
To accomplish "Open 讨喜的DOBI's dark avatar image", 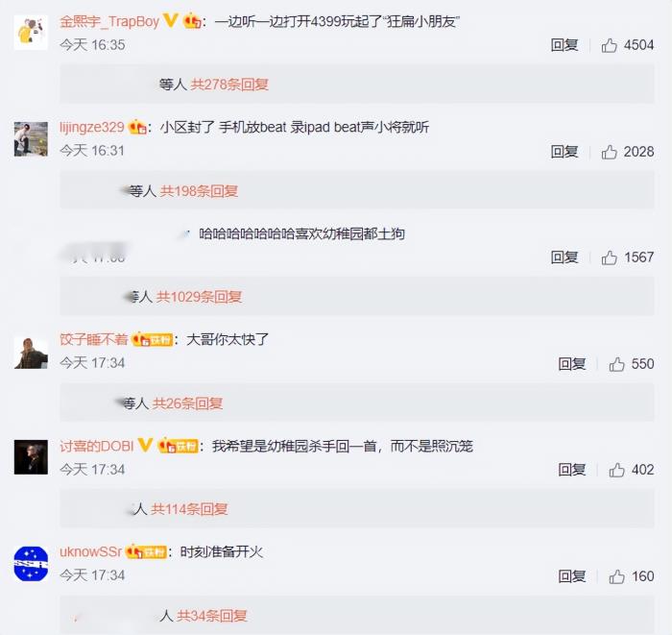I will click(x=31, y=457).
